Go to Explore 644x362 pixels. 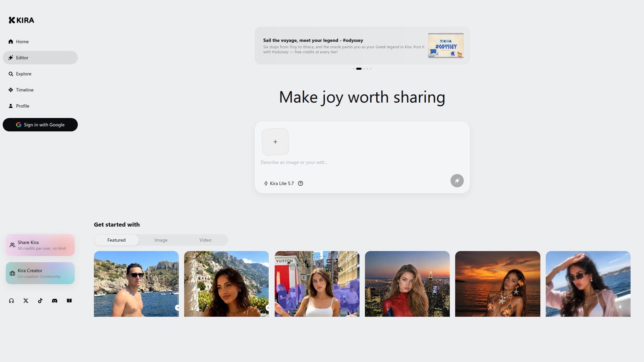[x=40, y=74]
